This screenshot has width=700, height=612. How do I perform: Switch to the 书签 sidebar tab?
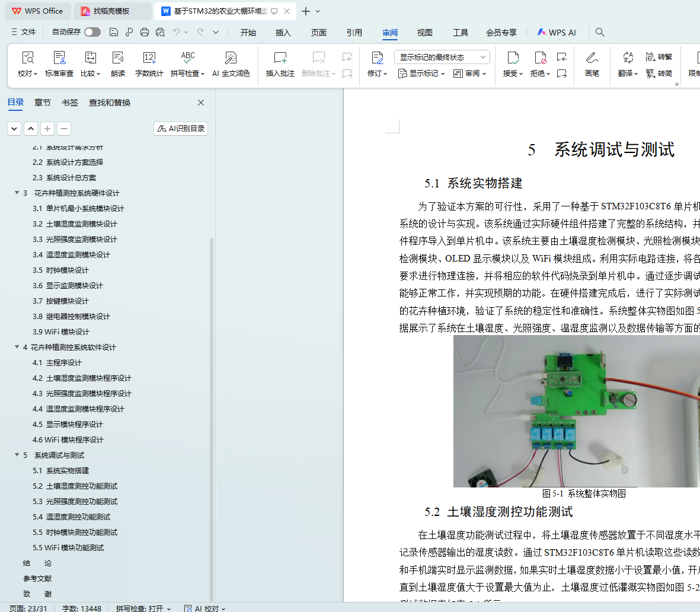(x=70, y=103)
